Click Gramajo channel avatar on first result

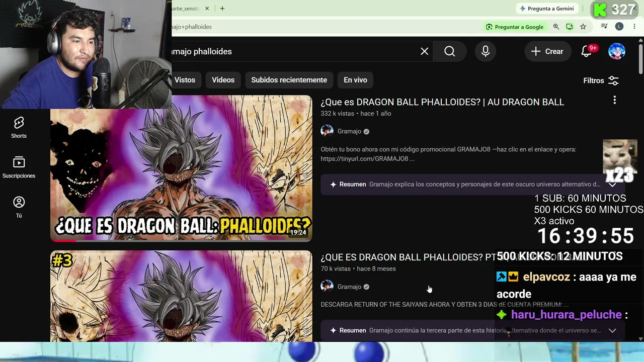coord(327,131)
